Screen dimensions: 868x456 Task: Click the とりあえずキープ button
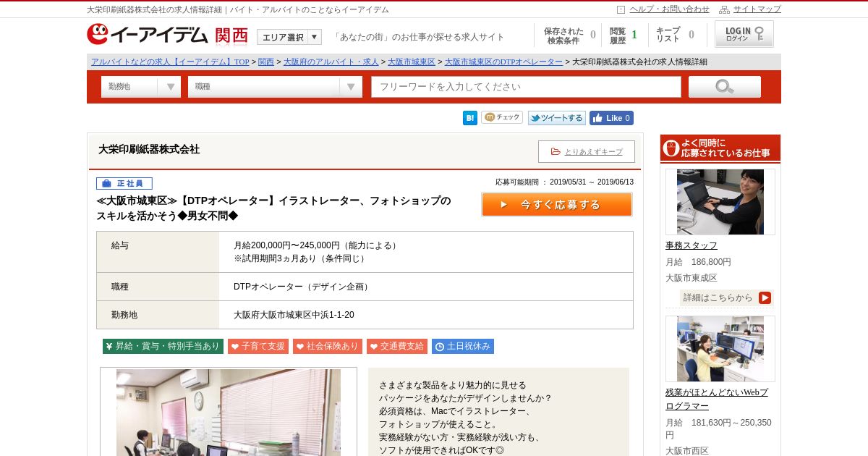[x=587, y=151]
